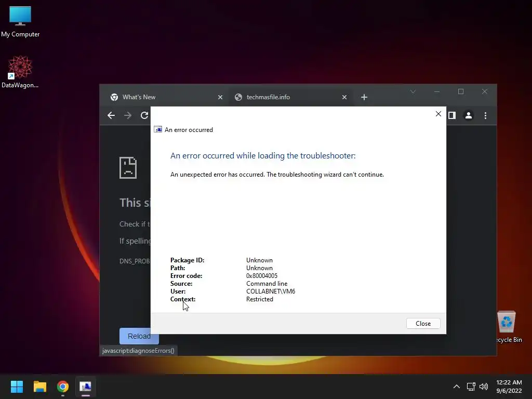Click the Package ID label
The image size is (532, 399).
click(187, 260)
